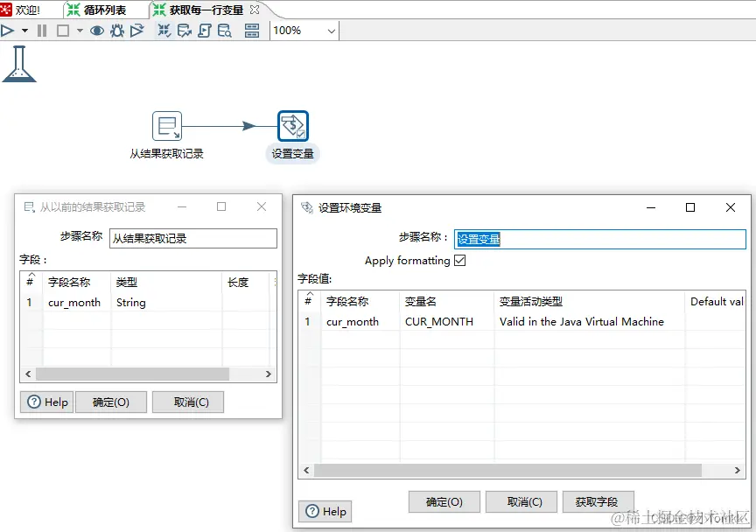Run impact analysis on the database icon
756x532 pixels.
point(184,31)
